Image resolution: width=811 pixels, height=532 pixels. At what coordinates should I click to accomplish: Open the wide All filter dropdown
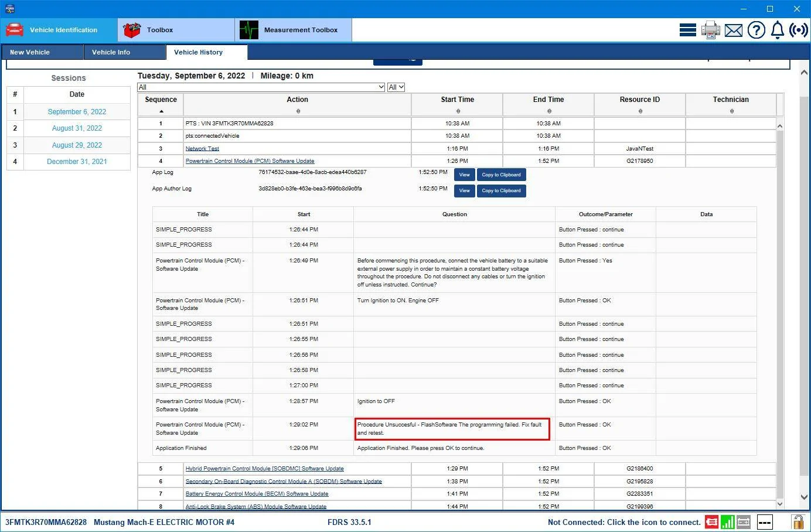tap(261, 87)
